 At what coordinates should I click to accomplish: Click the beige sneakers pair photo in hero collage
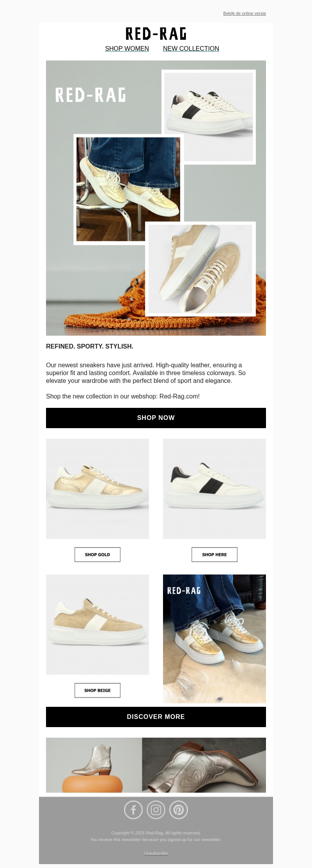tap(200, 269)
